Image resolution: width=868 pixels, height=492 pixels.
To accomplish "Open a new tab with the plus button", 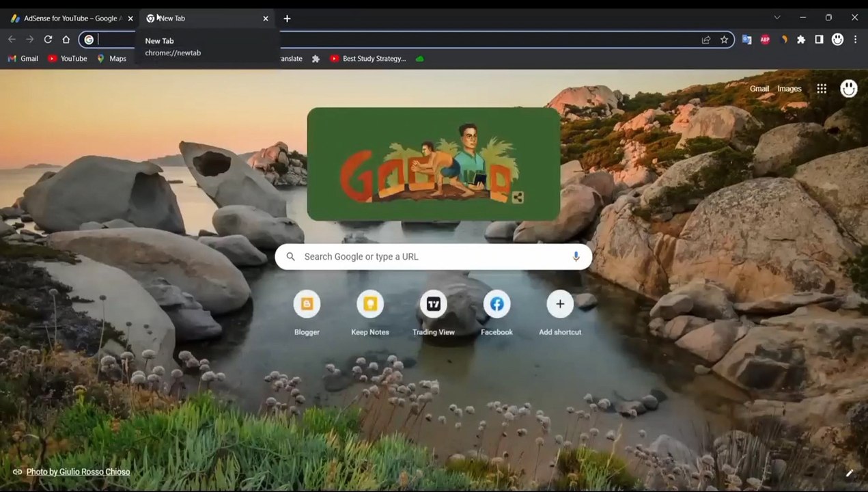I will [287, 18].
